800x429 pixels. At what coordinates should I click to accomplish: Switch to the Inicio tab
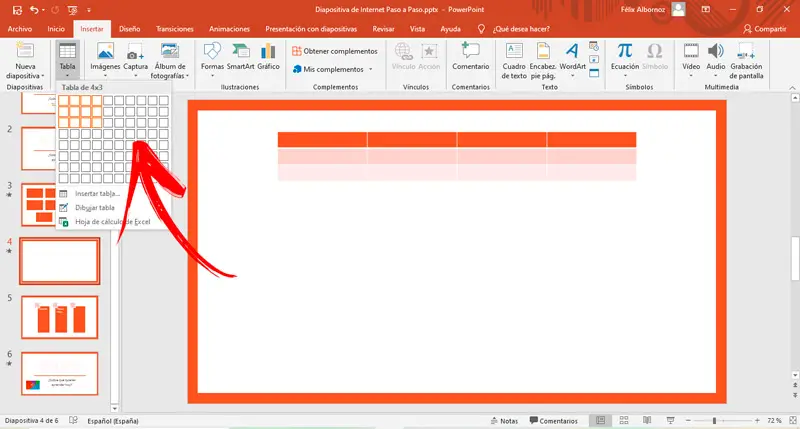coord(56,29)
